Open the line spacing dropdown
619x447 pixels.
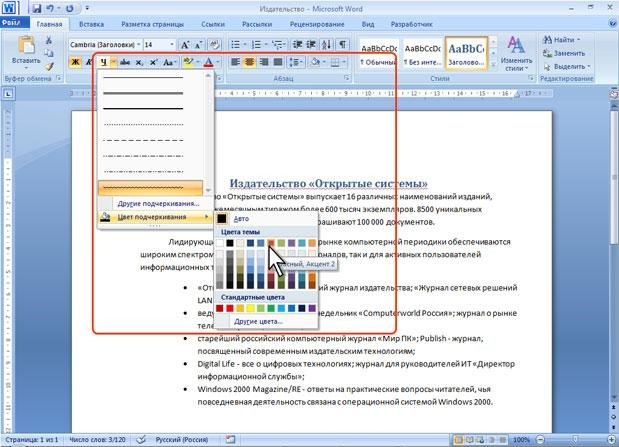point(296,62)
